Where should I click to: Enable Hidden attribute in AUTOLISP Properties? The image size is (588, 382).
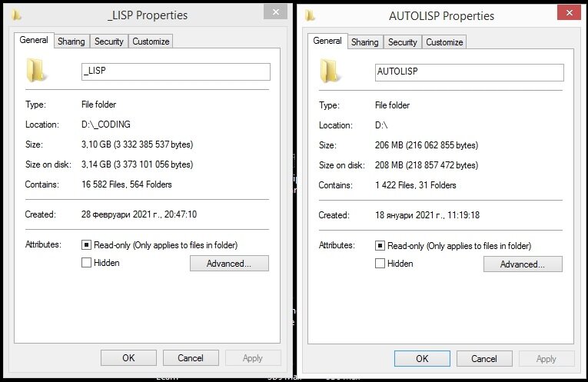coord(380,264)
